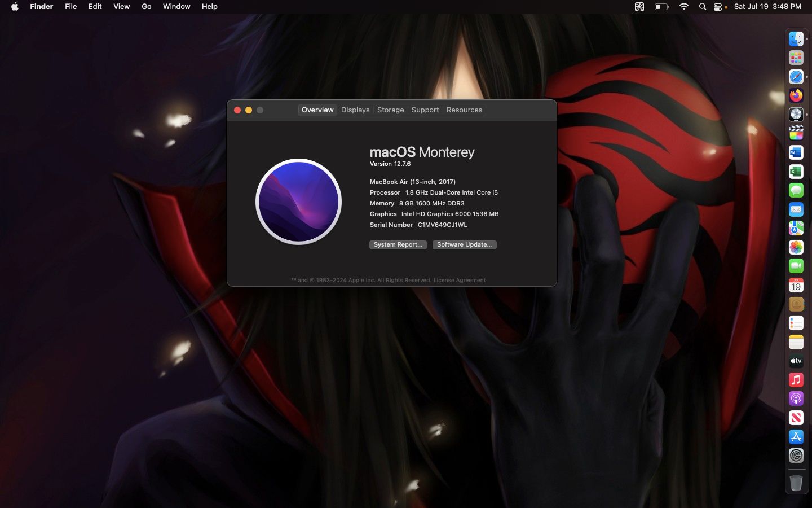
Task: Click the date and time in menu bar
Action: [x=767, y=7]
